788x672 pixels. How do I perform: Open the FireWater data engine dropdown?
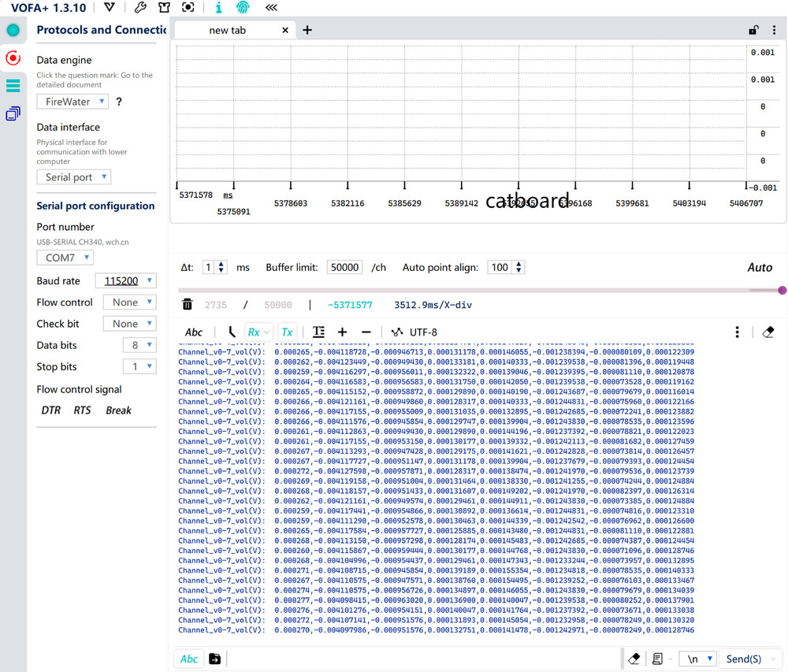click(x=72, y=102)
